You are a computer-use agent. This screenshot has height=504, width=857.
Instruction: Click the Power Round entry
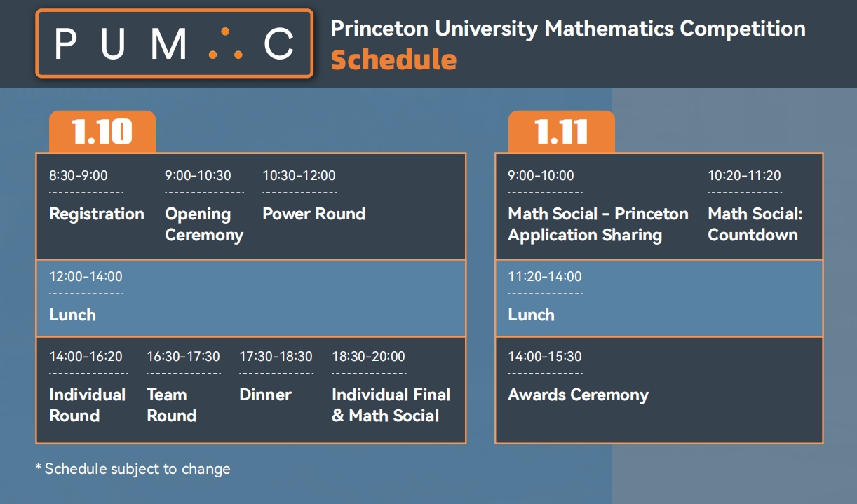pos(313,214)
